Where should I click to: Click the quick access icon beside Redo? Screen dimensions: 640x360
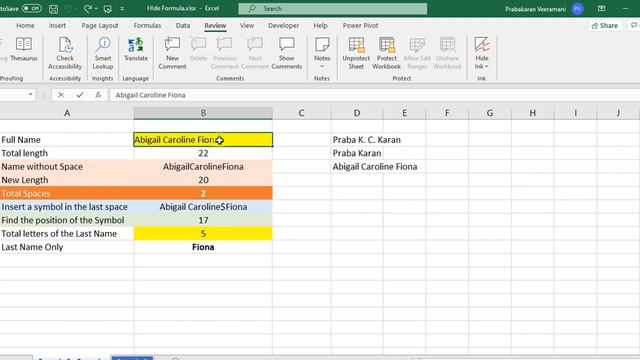click(108, 9)
